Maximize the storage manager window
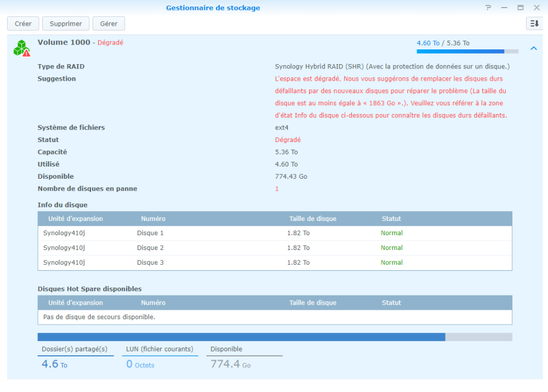This screenshot has height=392, width=548. 520,8
